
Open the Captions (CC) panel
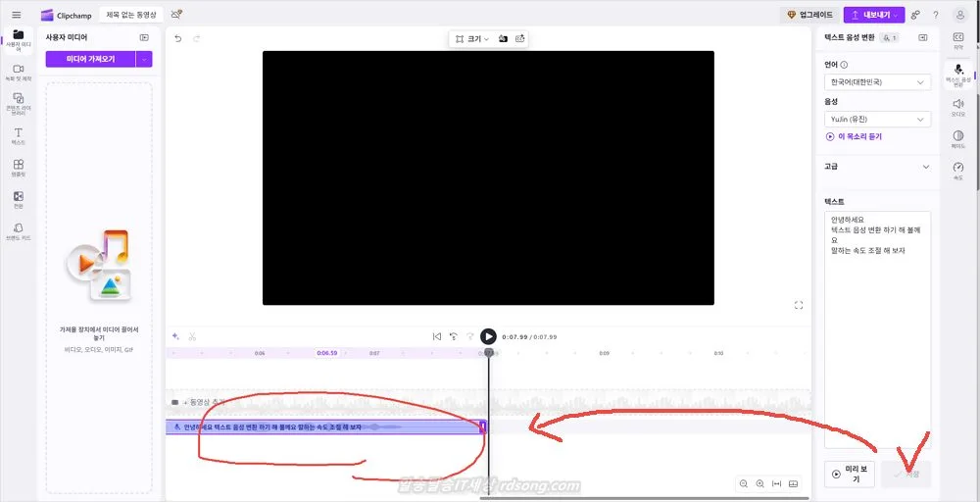coord(958,40)
